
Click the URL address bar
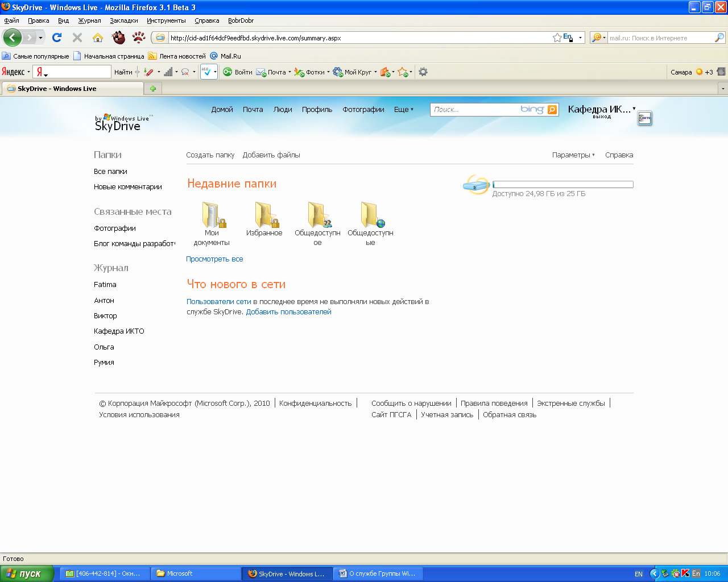click(x=359, y=38)
